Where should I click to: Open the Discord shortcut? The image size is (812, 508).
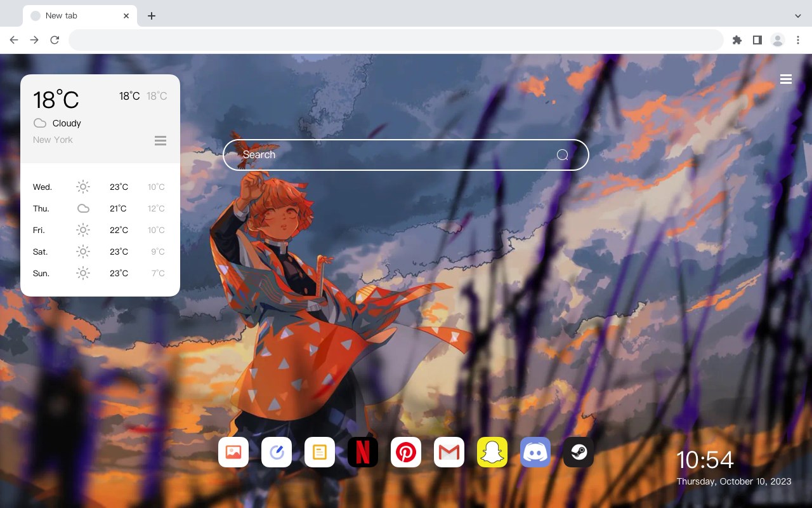tap(535, 452)
